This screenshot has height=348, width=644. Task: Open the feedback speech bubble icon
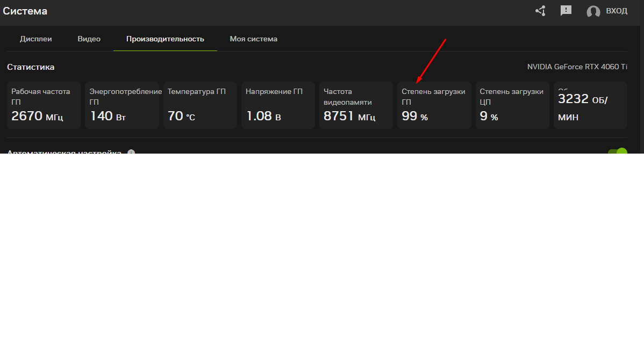pos(566,11)
